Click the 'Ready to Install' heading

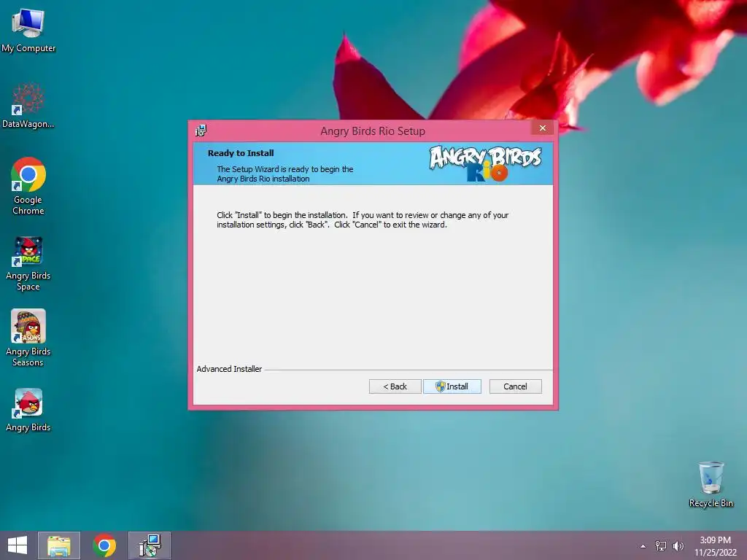point(241,153)
